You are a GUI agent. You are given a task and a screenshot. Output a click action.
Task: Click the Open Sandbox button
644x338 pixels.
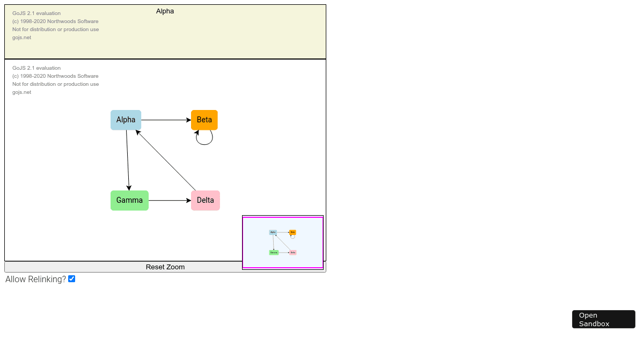pos(603,319)
